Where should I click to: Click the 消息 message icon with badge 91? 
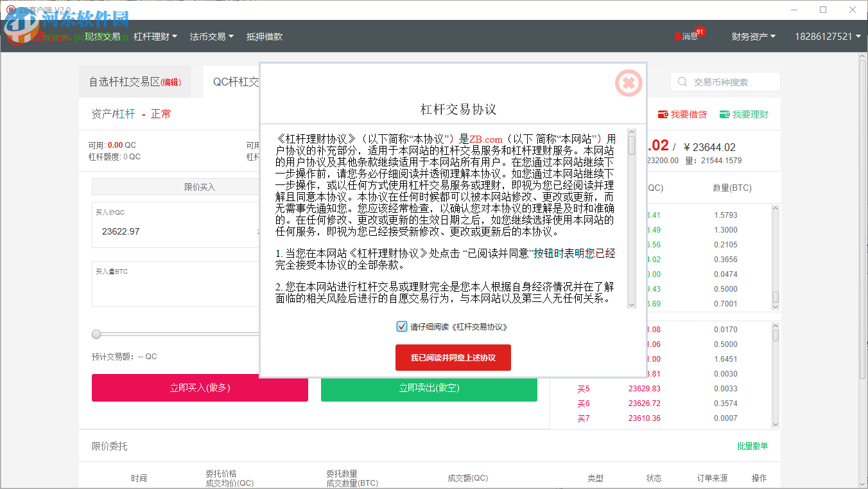[x=688, y=36]
